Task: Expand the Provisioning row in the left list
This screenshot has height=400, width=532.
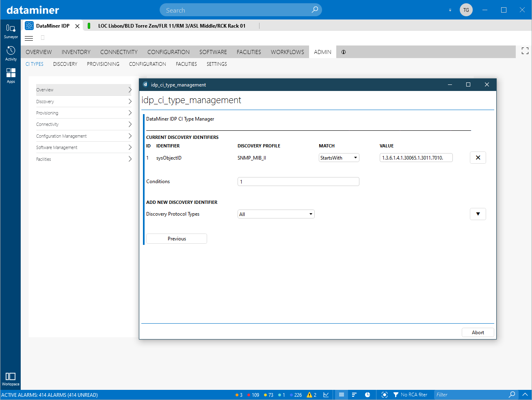Action: click(x=84, y=113)
